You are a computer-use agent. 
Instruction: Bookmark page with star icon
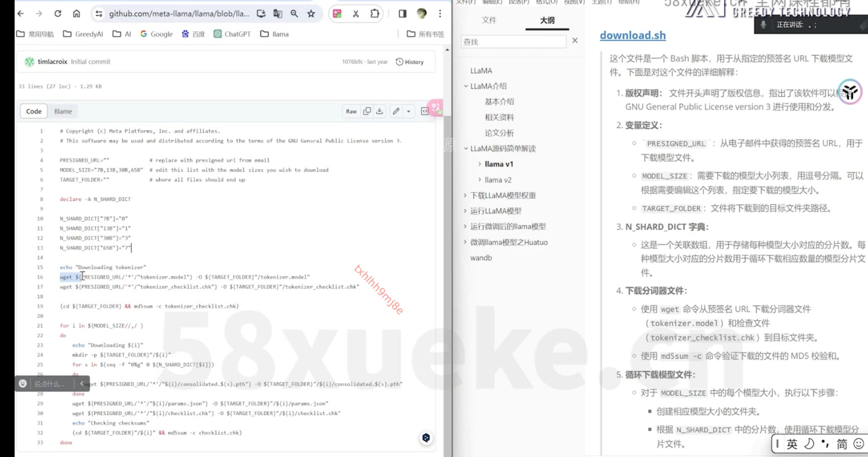pyautogui.click(x=311, y=14)
